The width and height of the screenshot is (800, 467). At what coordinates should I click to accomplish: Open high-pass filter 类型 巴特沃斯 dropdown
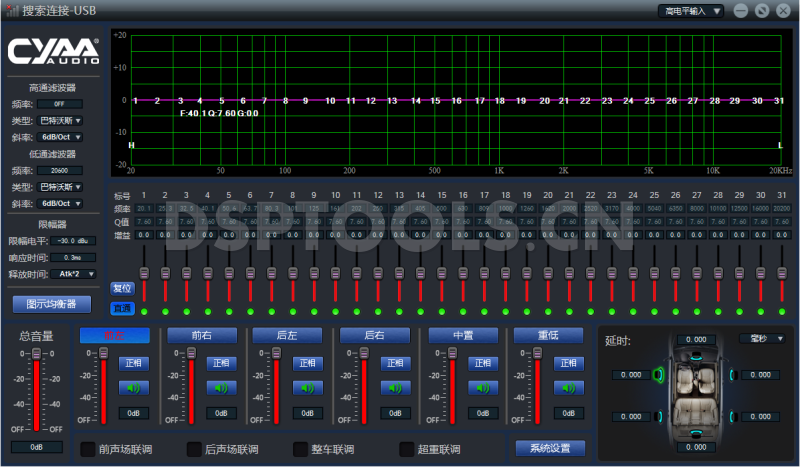(x=60, y=121)
